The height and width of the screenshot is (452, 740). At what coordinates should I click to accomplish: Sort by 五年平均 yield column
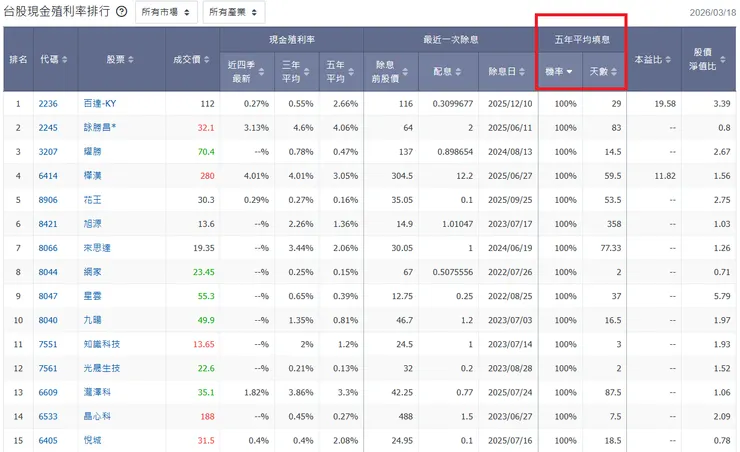click(x=340, y=72)
